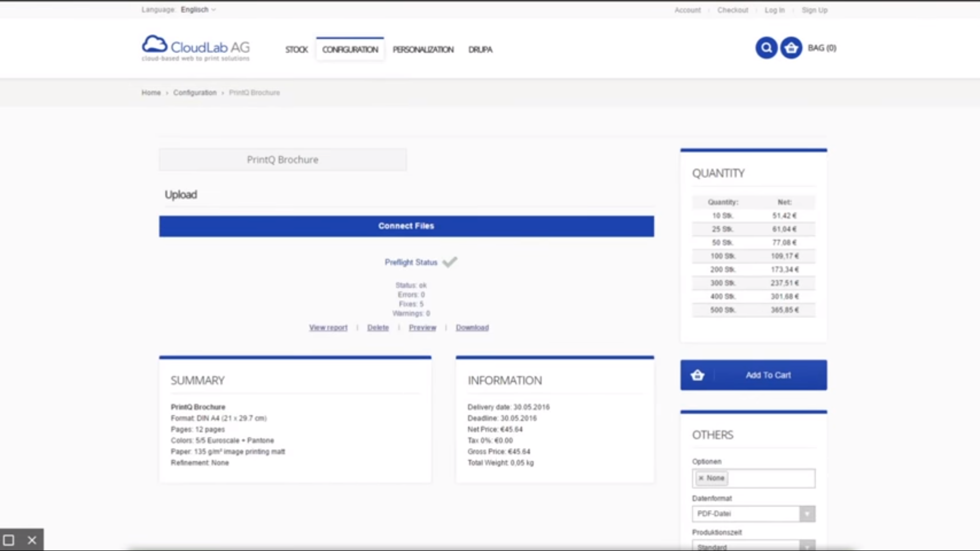Open the View report link
Viewport: 980px width, 551px height.
(328, 328)
